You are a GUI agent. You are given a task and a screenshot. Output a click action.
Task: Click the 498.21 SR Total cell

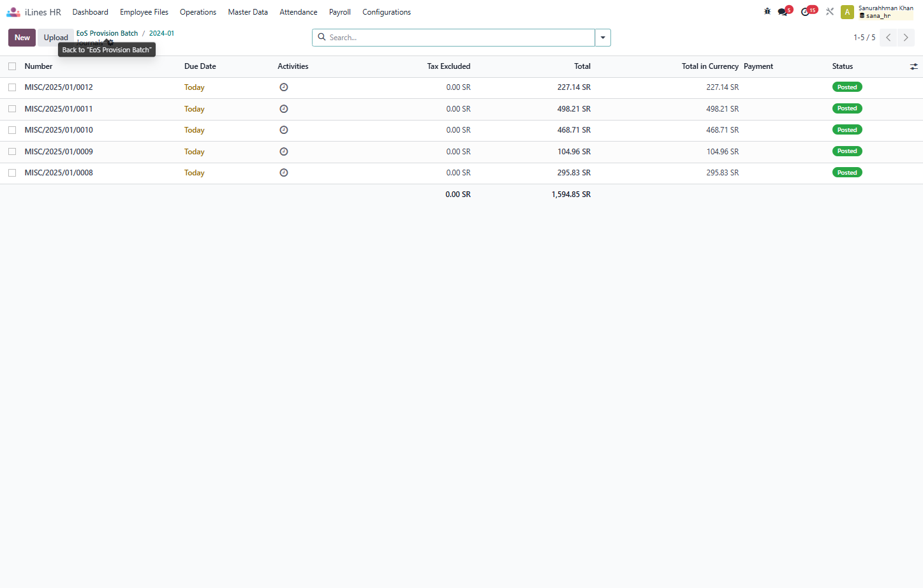[574, 109]
